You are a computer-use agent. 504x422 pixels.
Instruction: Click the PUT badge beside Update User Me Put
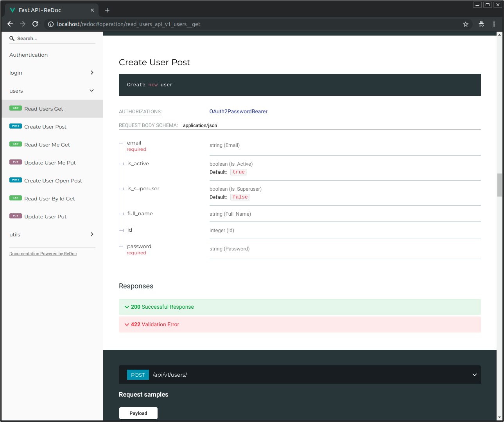[x=16, y=162]
